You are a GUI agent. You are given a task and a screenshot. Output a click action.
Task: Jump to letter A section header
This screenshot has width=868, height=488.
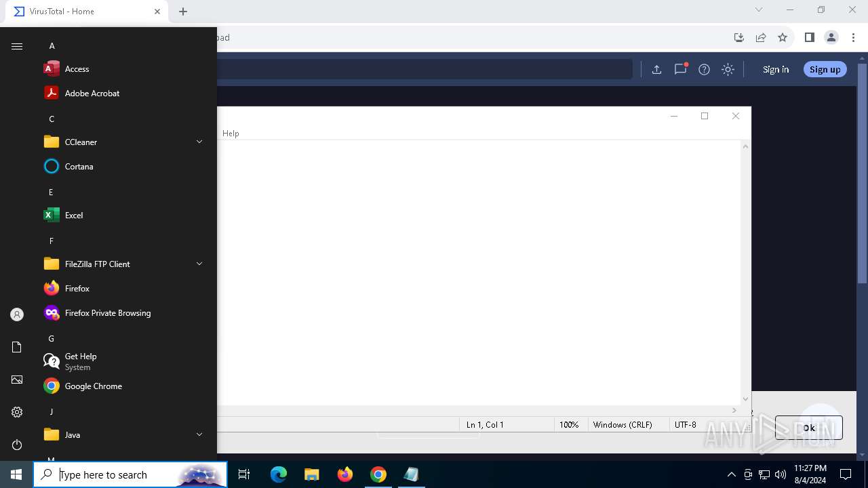click(x=52, y=46)
